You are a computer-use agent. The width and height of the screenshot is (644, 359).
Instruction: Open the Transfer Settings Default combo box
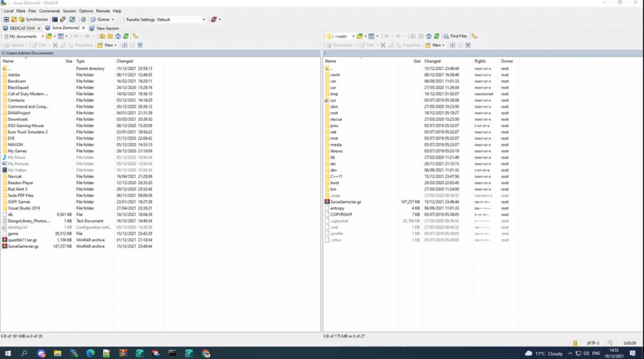pos(181,19)
